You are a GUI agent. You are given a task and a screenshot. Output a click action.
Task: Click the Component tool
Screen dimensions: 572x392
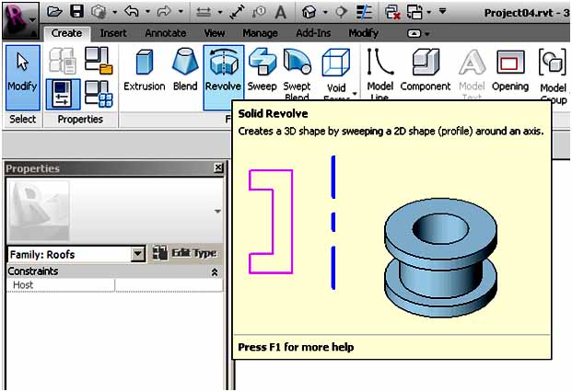[x=425, y=69]
